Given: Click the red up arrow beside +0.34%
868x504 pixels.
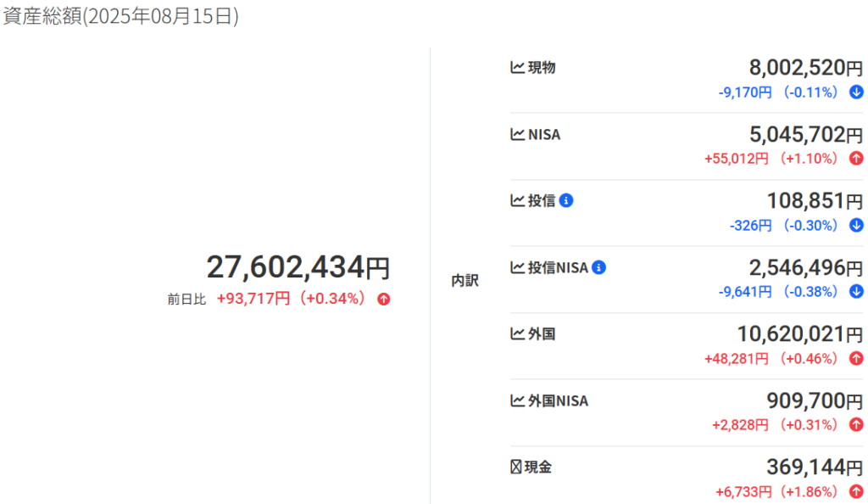Looking at the screenshot, I should (384, 299).
